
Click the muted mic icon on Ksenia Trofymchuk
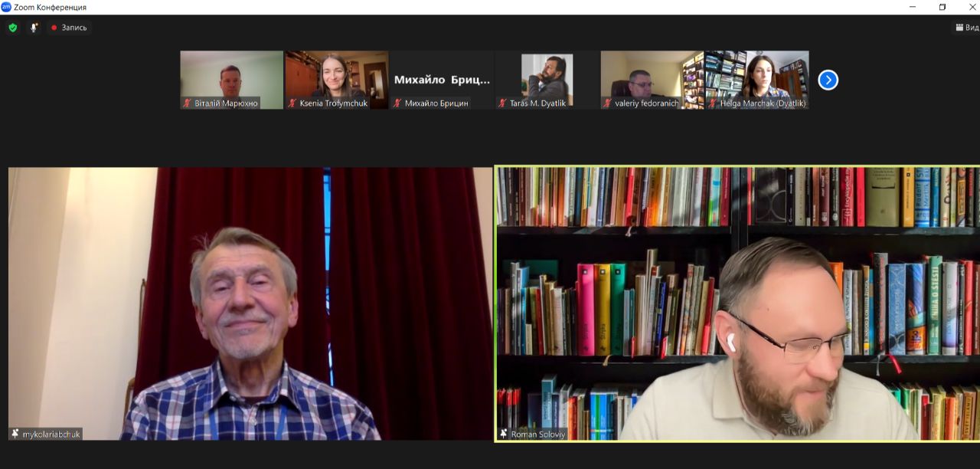(x=292, y=103)
